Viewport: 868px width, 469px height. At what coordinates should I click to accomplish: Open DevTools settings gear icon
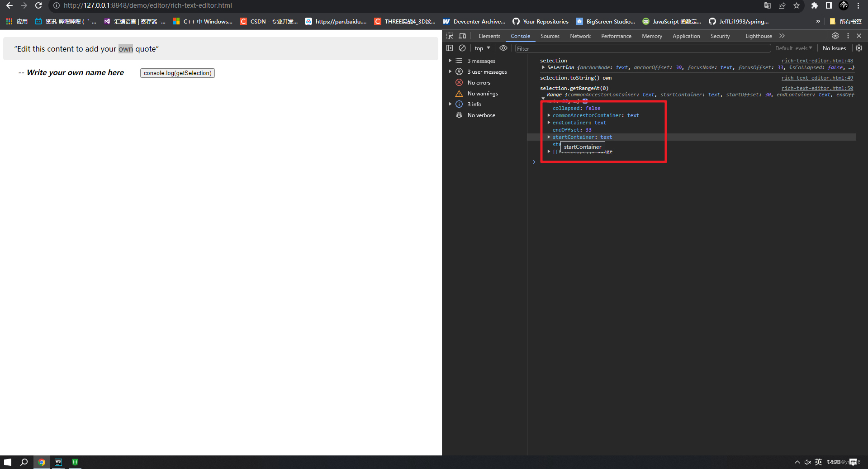[835, 36]
